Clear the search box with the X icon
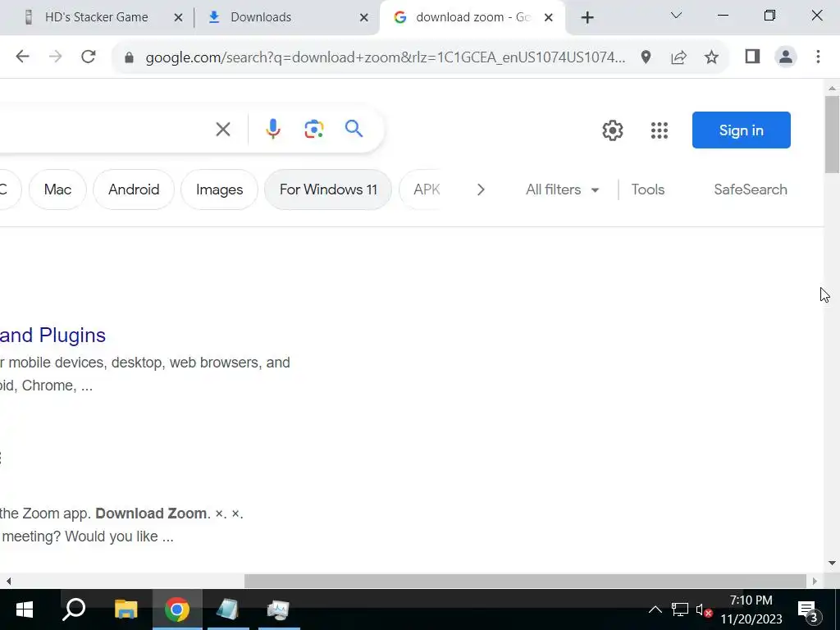840x630 pixels. [x=223, y=129]
